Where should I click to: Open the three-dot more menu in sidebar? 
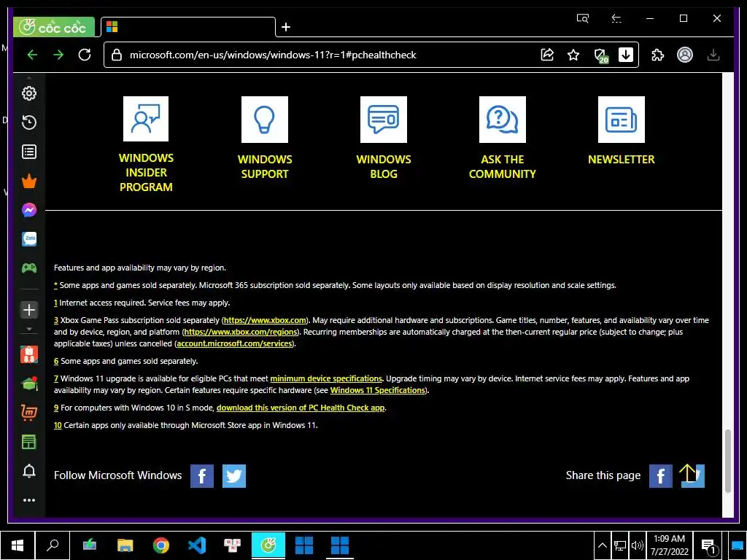(x=29, y=500)
